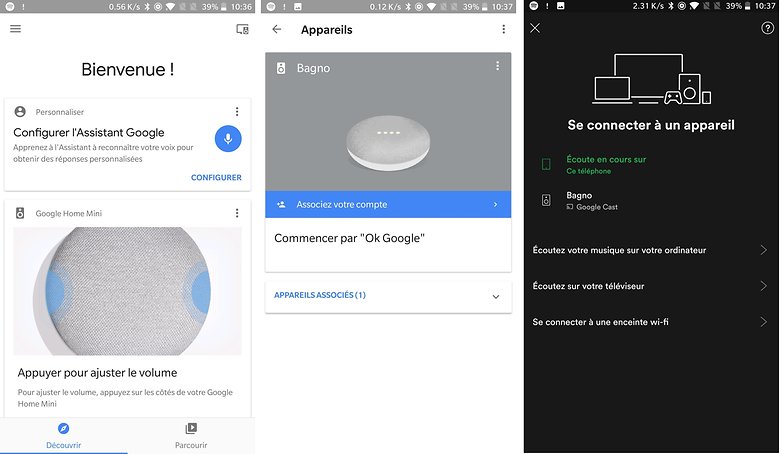Tap the chevron for the ordinateur option
Image resolution: width=782 pixels, height=454 pixels.
pos(764,250)
